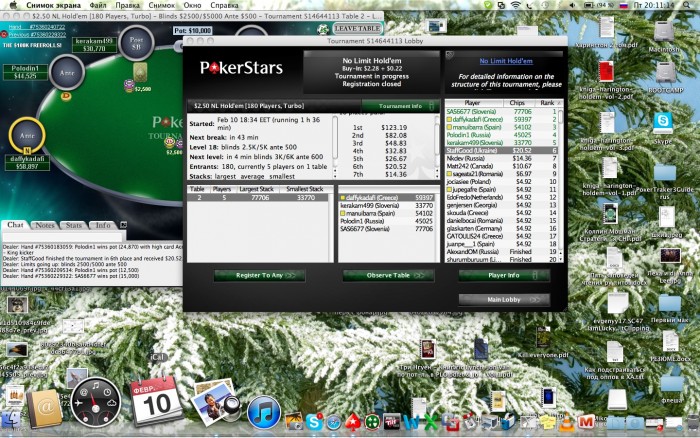Viewport: 700px width, 438px height.
Task: Open Microsoft Excel in the Dock
Action: [x=430, y=422]
